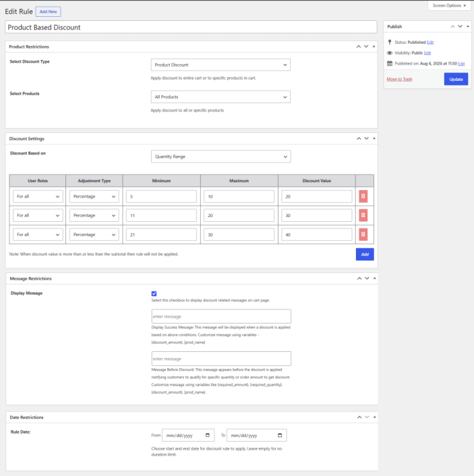
Task: Move the Product Restrictions panel up
Action: pos(358,47)
